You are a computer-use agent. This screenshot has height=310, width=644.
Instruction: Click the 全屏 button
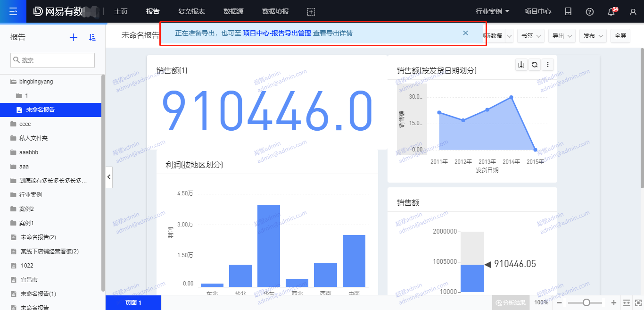pyautogui.click(x=620, y=36)
